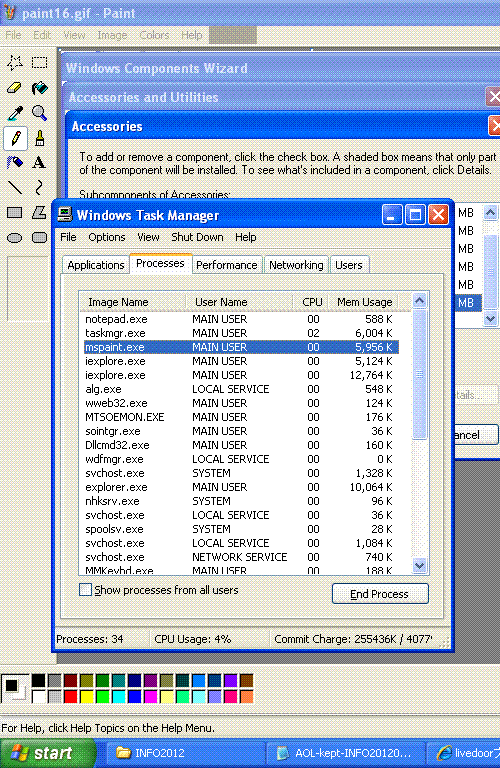Image resolution: width=500 pixels, height=768 pixels.
Task: Select the Polygon tool in Paint
Action: coord(39,213)
